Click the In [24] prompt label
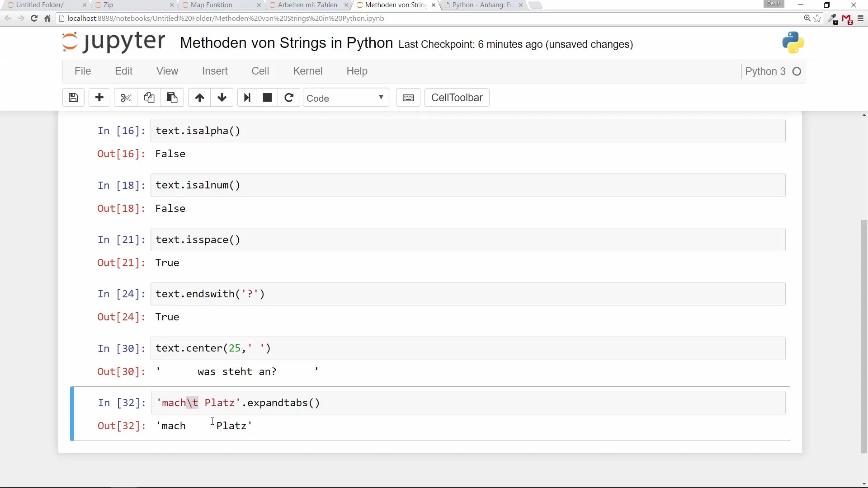868x488 pixels. click(x=121, y=294)
